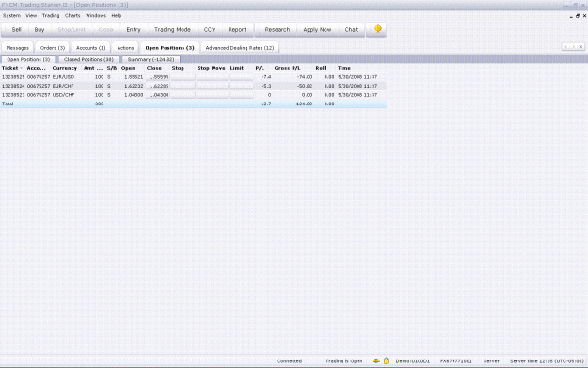Select ticket 13238525 cell

pyautogui.click(x=13, y=77)
